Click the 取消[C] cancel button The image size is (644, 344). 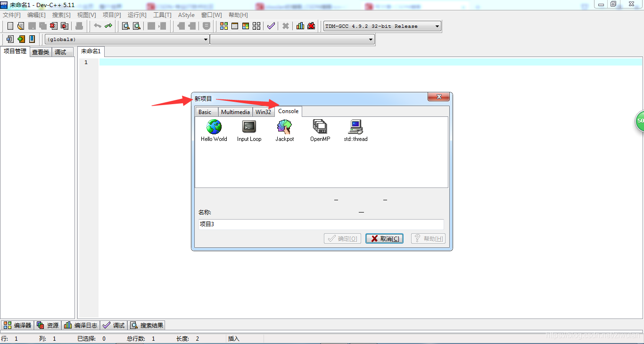(384, 238)
